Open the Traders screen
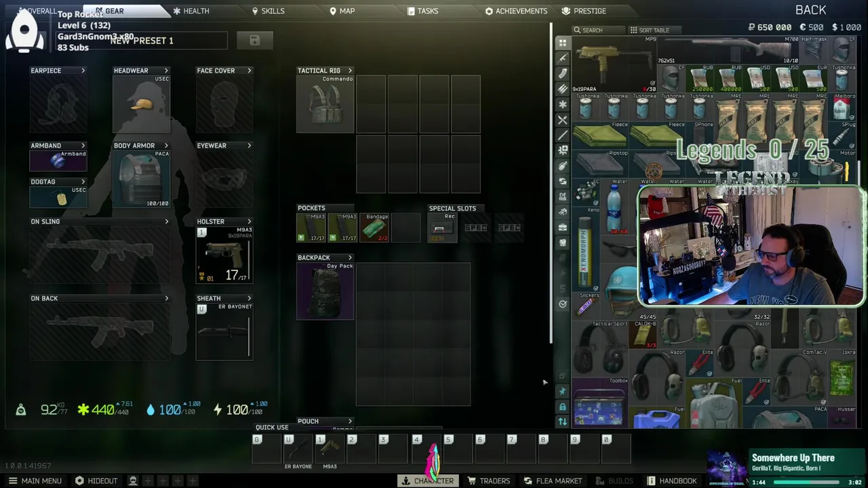This screenshot has height=488, width=868. 488,481
